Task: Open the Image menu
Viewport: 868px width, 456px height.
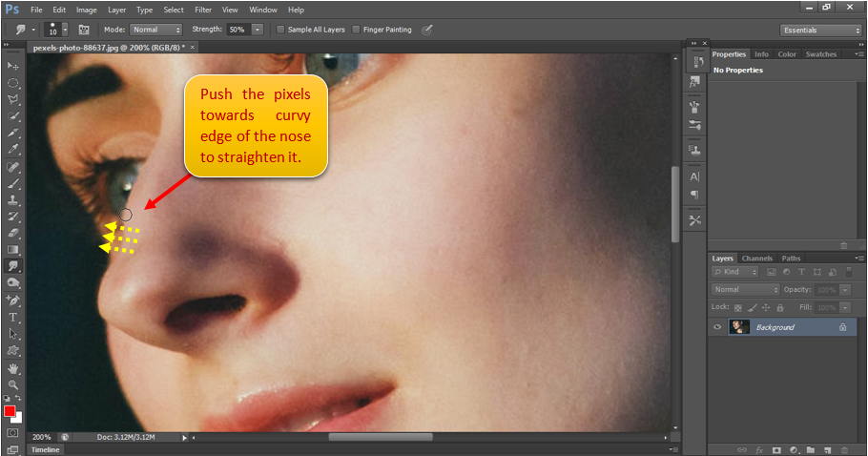Action: (87, 10)
